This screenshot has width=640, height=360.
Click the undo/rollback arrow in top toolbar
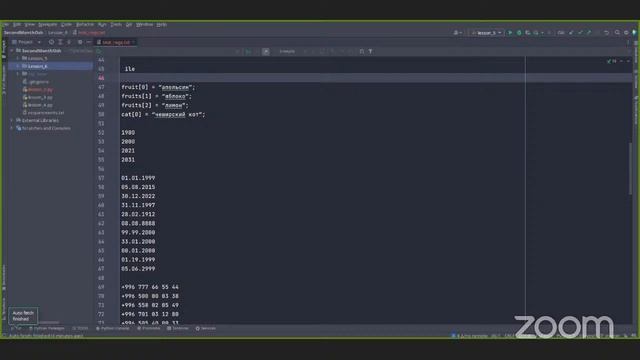[x=607, y=33]
